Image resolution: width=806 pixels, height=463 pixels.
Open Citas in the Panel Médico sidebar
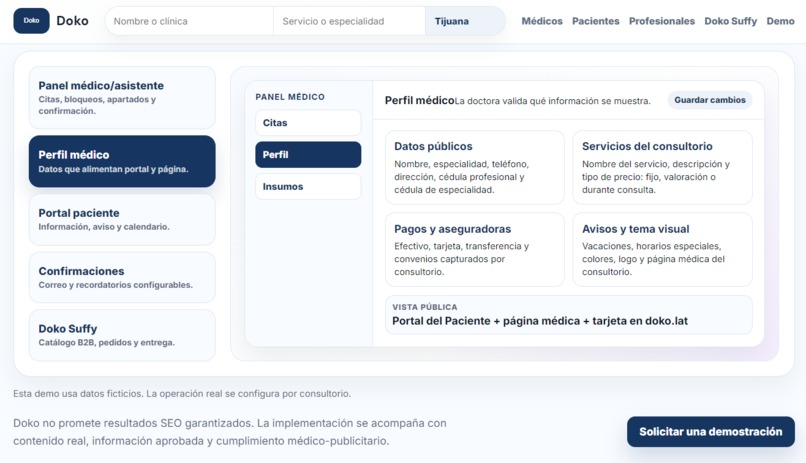[x=308, y=123]
